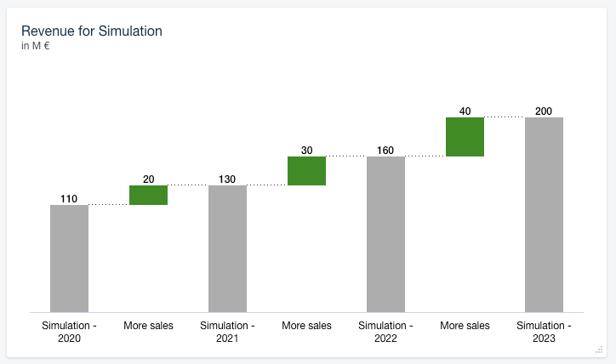Screen dimensions: 616x364
Task: Click the "Simulation - 2020" axis label
Action: (x=69, y=332)
